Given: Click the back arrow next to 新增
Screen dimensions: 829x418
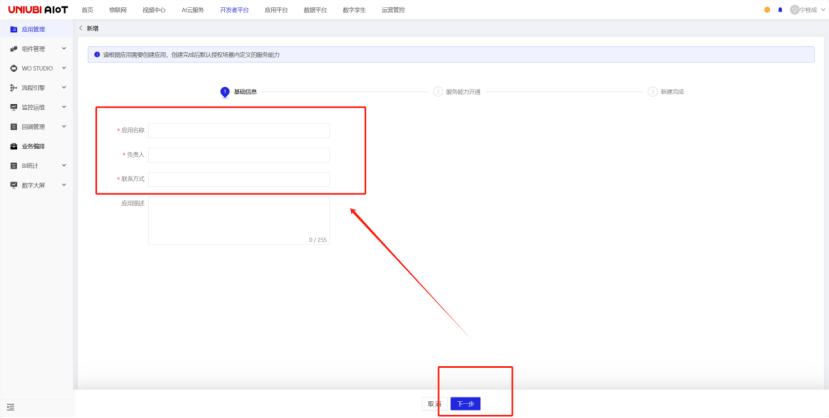Looking at the screenshot, I should [81, 29].
